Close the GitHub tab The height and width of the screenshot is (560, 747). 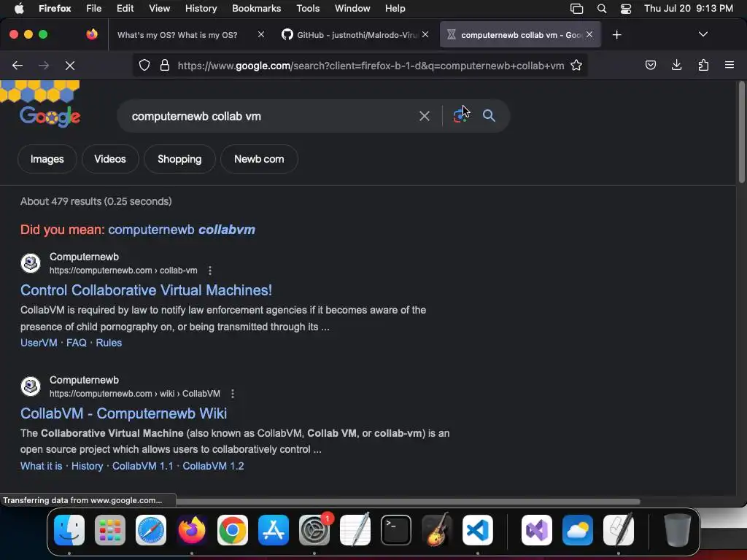(425, 34)
